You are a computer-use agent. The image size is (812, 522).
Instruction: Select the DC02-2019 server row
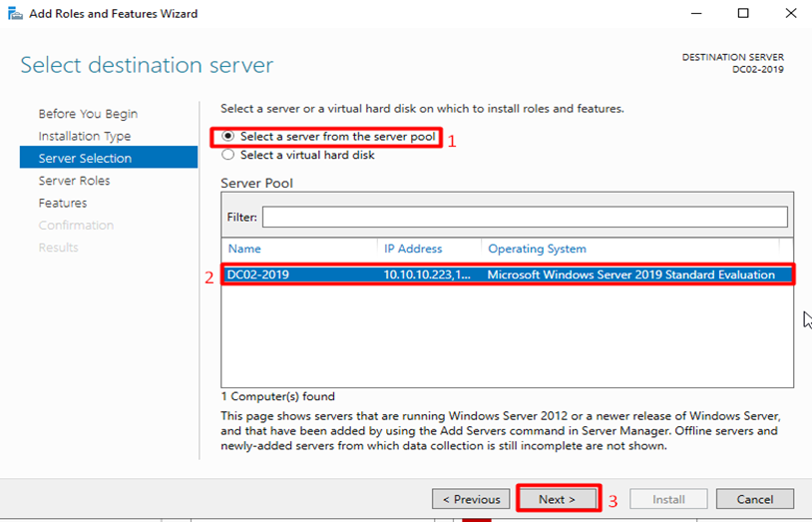coord(258,274)
